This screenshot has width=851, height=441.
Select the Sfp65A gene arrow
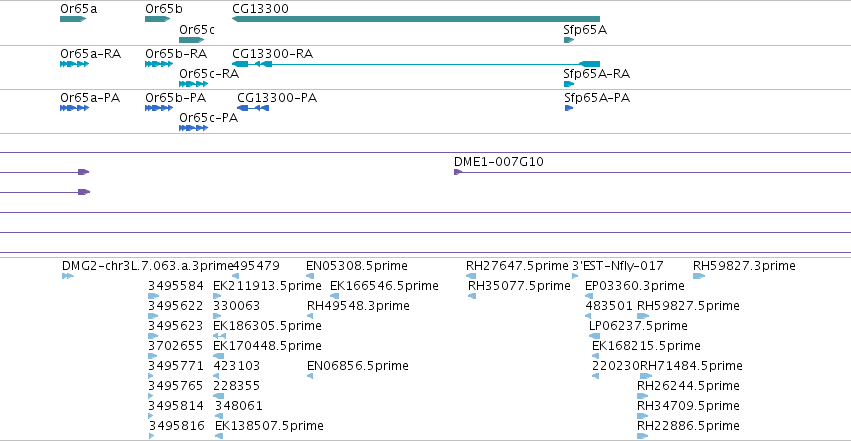tap(569, 40)
